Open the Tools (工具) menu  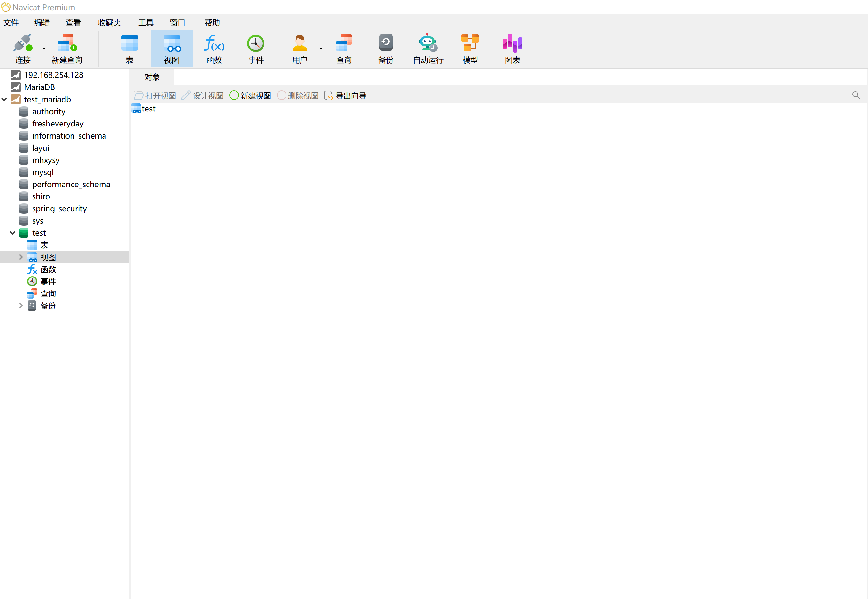[146, 23]
